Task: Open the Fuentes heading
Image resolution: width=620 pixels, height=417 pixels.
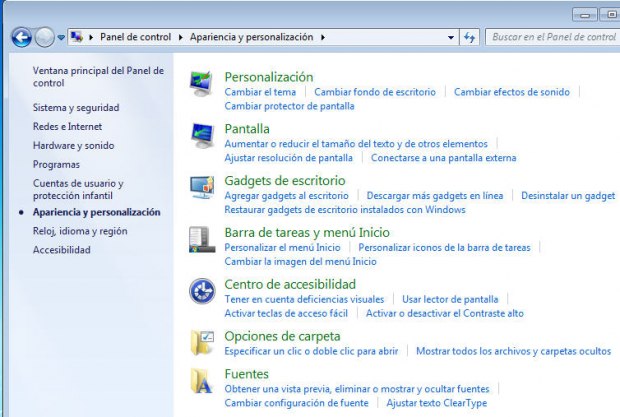Action: 246,374
